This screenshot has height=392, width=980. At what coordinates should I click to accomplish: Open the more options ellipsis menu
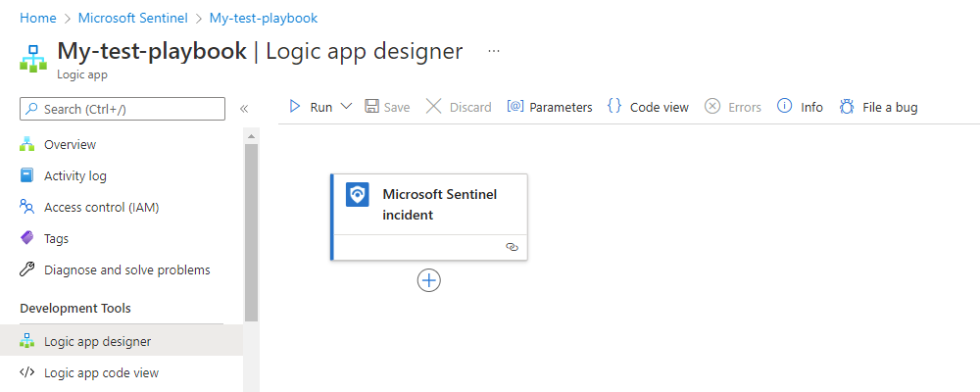pyautogui.click(x=493, y=51)
